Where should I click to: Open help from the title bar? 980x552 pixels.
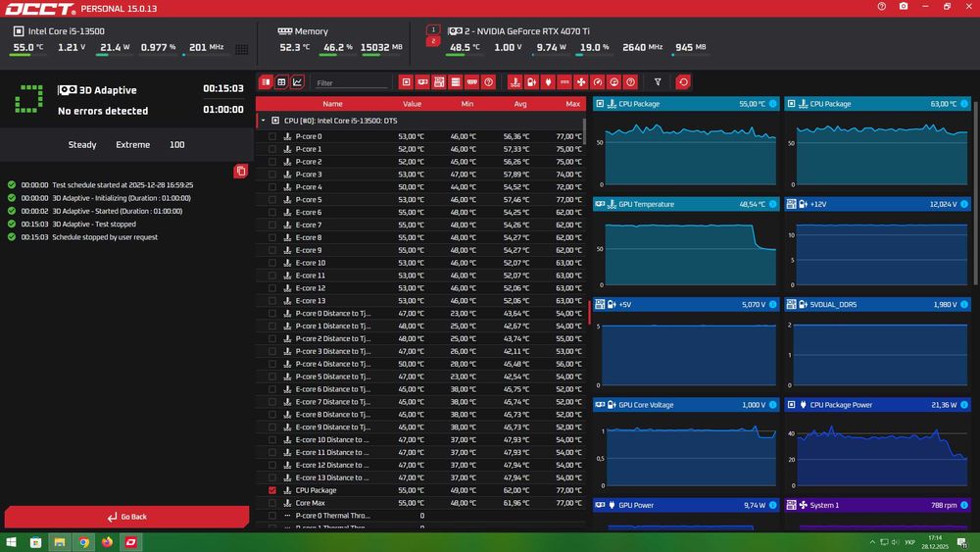click(881, 6)
